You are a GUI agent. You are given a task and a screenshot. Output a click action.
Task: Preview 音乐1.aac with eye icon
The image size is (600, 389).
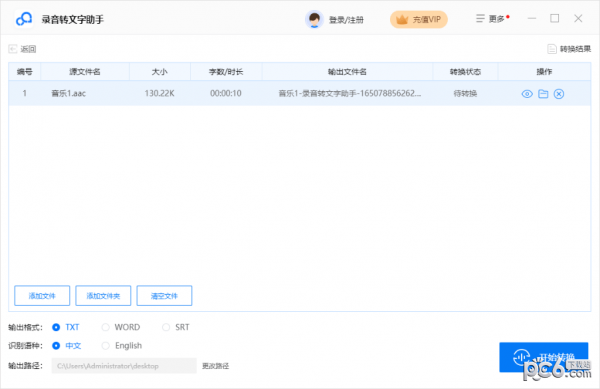[527, 94]
